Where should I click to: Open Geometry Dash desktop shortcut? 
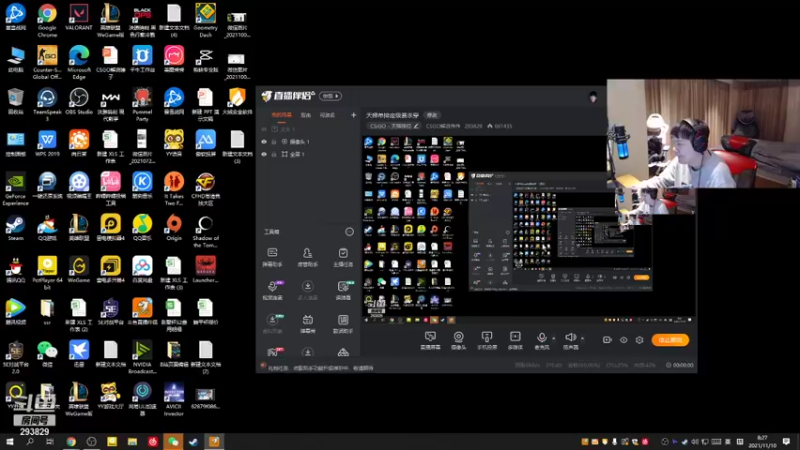[205, 20]
